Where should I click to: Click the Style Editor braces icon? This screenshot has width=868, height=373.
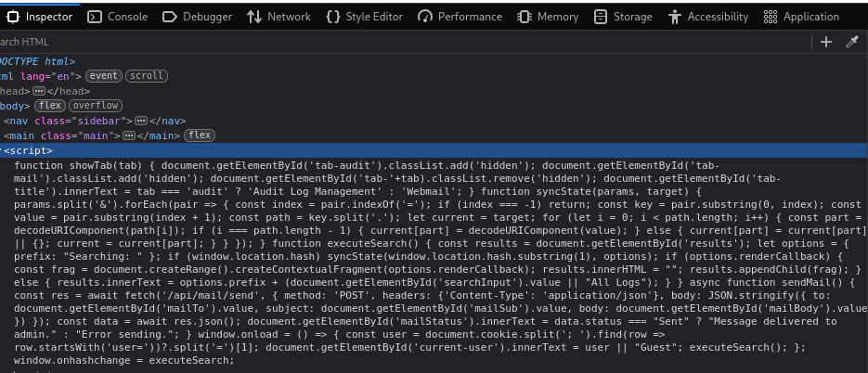click(x=333, y=17)
